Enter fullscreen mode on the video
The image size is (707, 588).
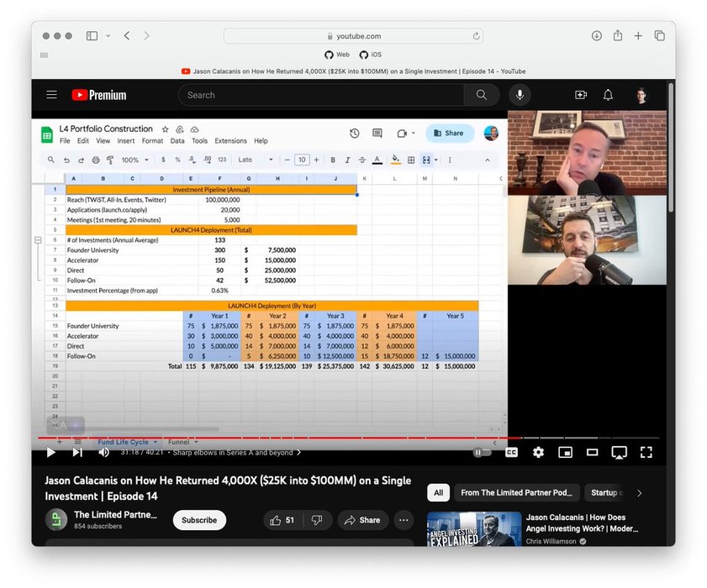click(646, 452)
